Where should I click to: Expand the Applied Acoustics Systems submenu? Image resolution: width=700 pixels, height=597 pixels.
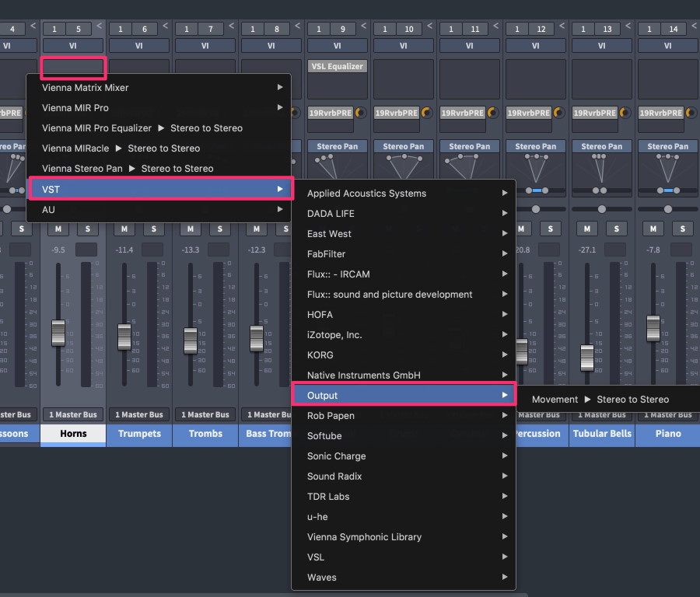404,194
